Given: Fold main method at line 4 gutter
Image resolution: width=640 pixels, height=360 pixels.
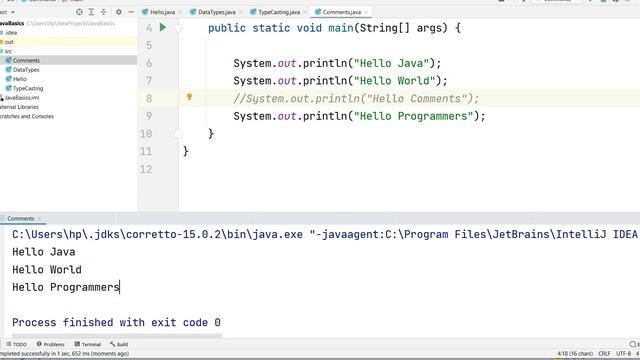Looking at the screenshot, I should (178, 28).
